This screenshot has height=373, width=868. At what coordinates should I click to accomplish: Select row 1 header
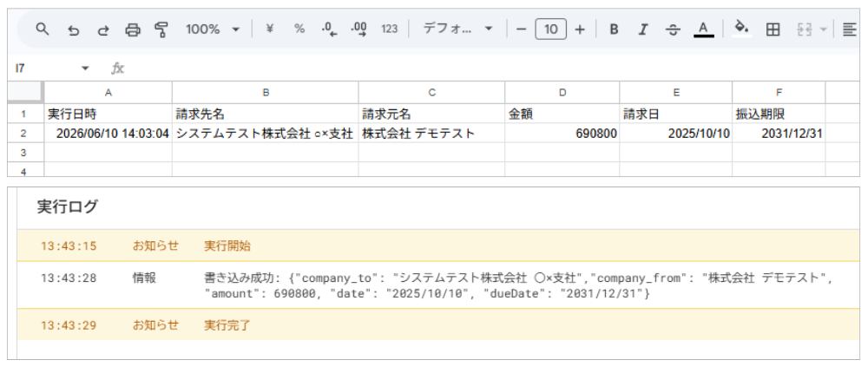pyautogui.click(x=25, y=114)
